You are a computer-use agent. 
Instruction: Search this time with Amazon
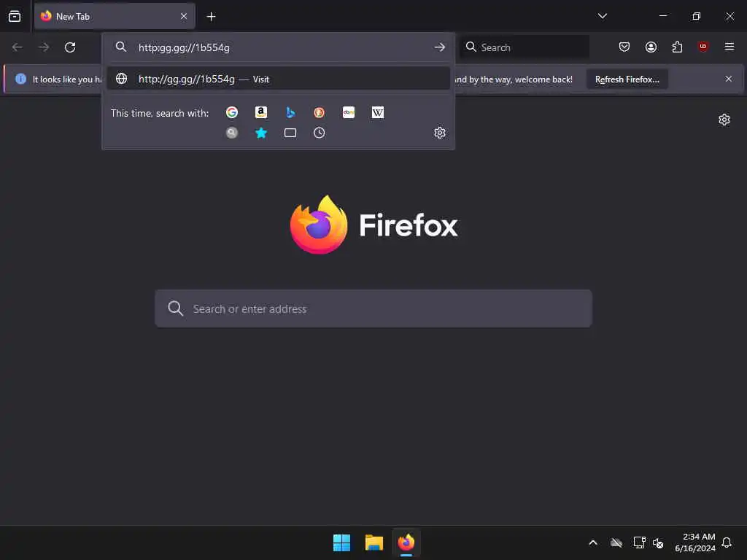tap(261, 112)
